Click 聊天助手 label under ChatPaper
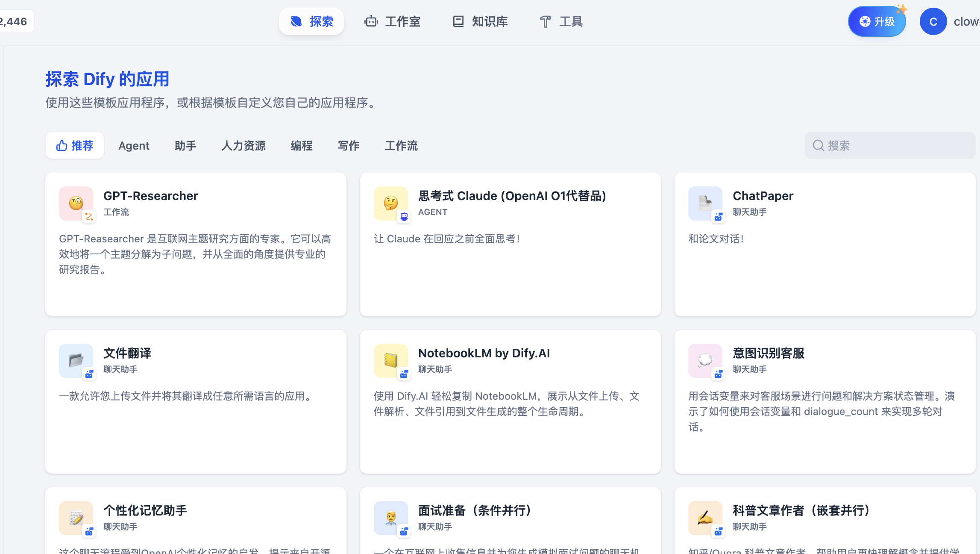 point(750,212)
